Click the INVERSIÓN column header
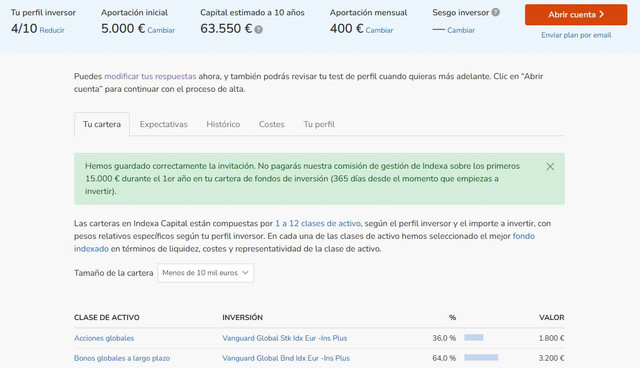640x368 pixels. coord(242,317)
